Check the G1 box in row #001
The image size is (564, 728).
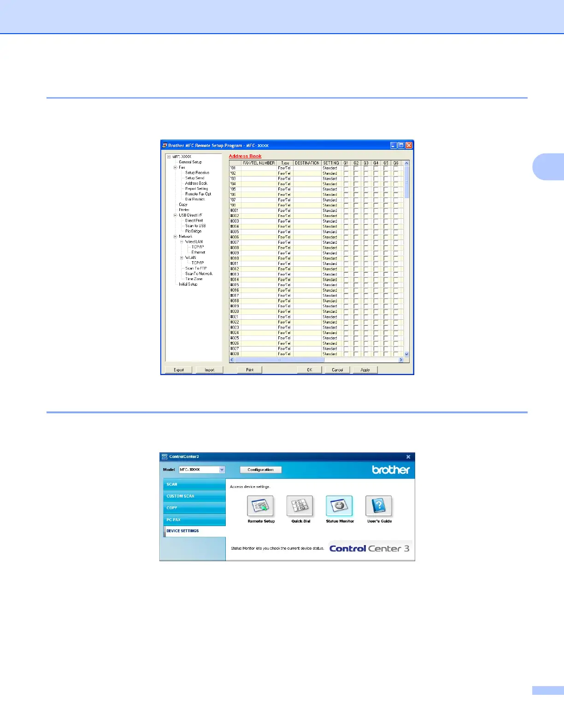pyautogui.click(x=346, y=211)
